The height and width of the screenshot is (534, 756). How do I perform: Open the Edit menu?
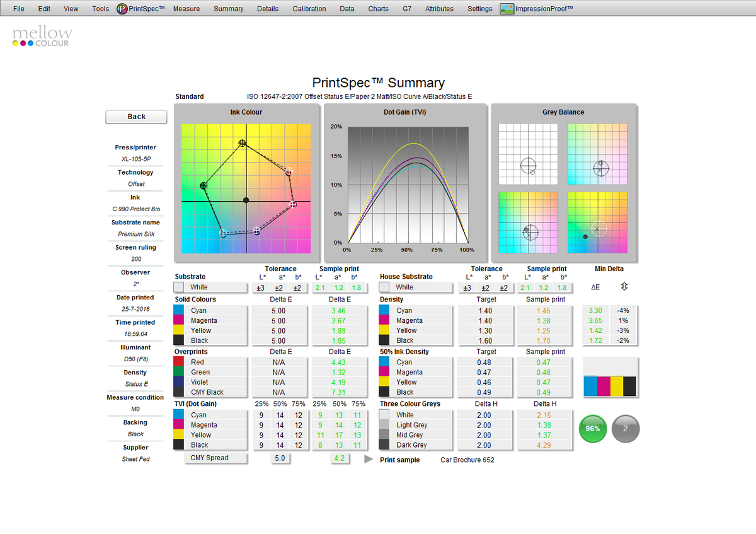(x=44, y=9)
